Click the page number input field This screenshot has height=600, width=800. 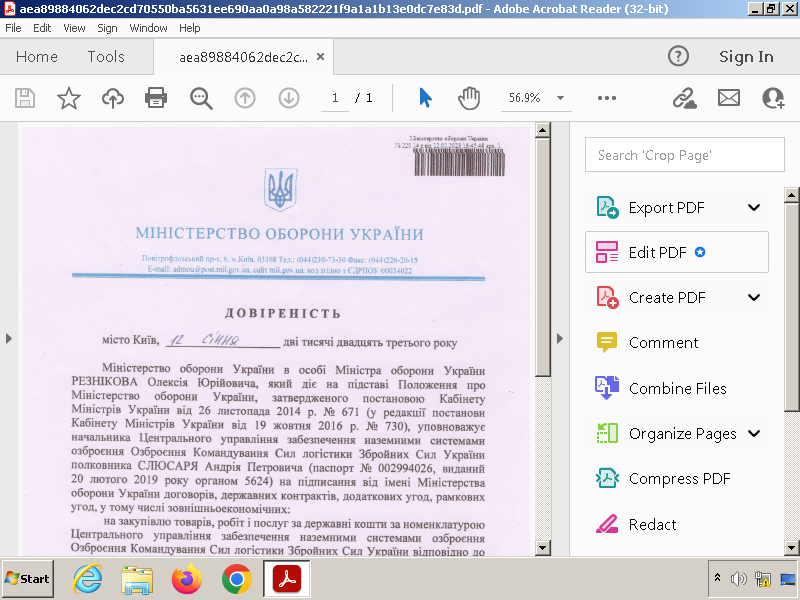(335, 98)
